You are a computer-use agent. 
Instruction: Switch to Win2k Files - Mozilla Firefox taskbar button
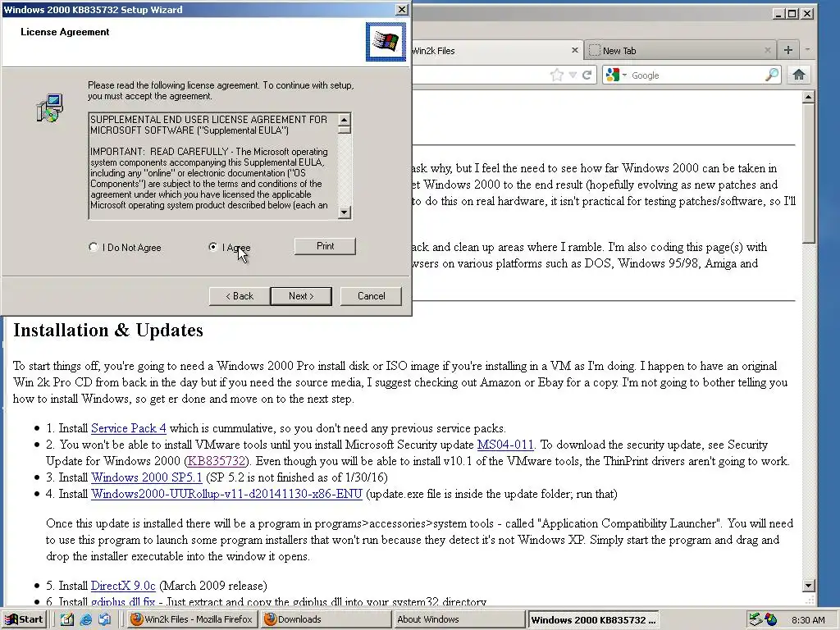coord(192,619)
